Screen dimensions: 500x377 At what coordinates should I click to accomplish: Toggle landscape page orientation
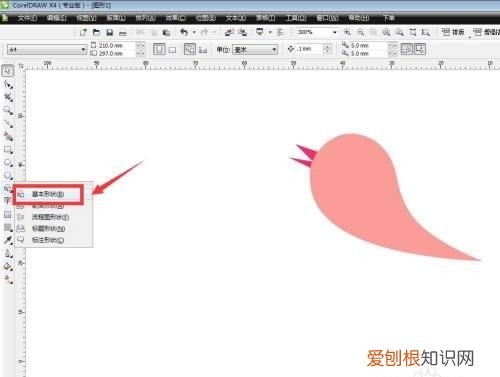[172, 50]
